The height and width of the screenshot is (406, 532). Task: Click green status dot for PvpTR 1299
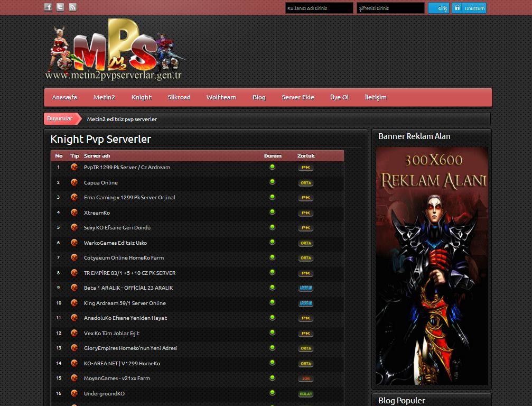272,167
